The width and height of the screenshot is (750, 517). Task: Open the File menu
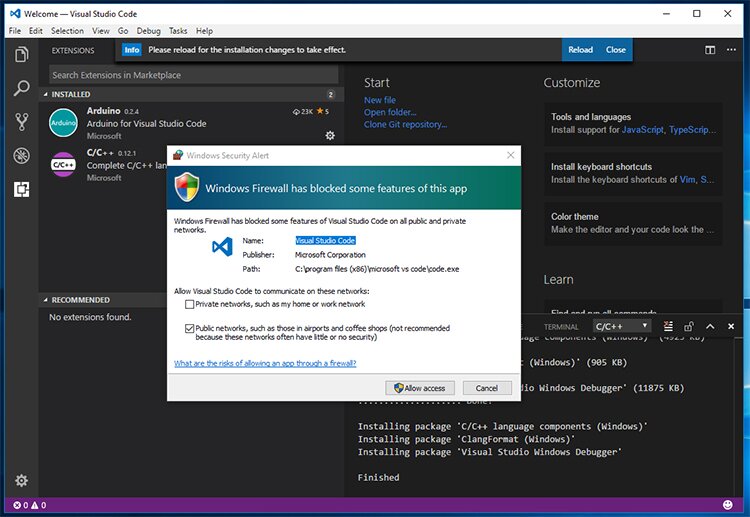pyautogui.click(x=15, y=31)
